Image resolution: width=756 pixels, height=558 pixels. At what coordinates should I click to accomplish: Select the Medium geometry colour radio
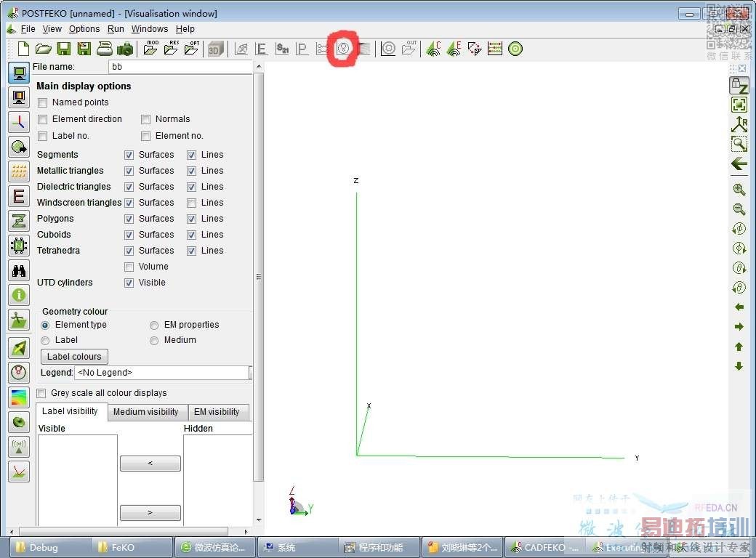[x=154, y=341]
